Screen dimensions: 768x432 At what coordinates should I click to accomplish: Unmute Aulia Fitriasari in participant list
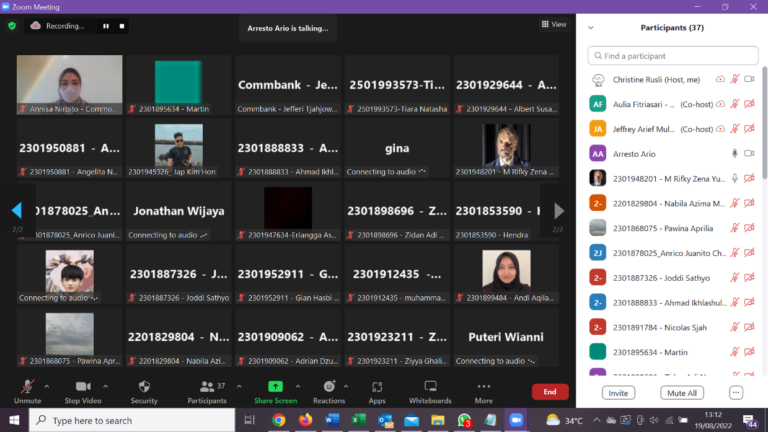coord(734,104)
